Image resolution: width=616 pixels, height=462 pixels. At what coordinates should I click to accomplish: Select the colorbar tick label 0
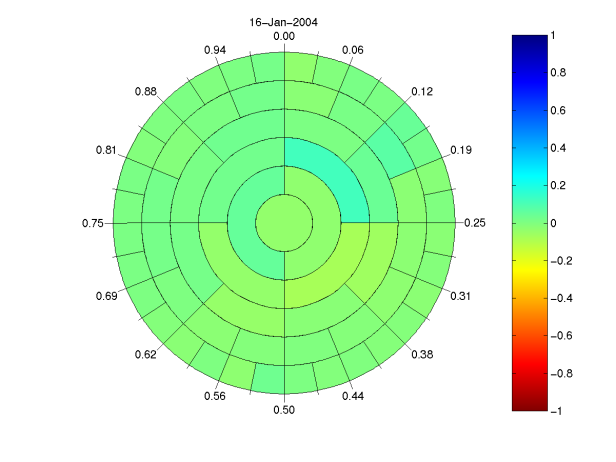(x=554, y=224)
